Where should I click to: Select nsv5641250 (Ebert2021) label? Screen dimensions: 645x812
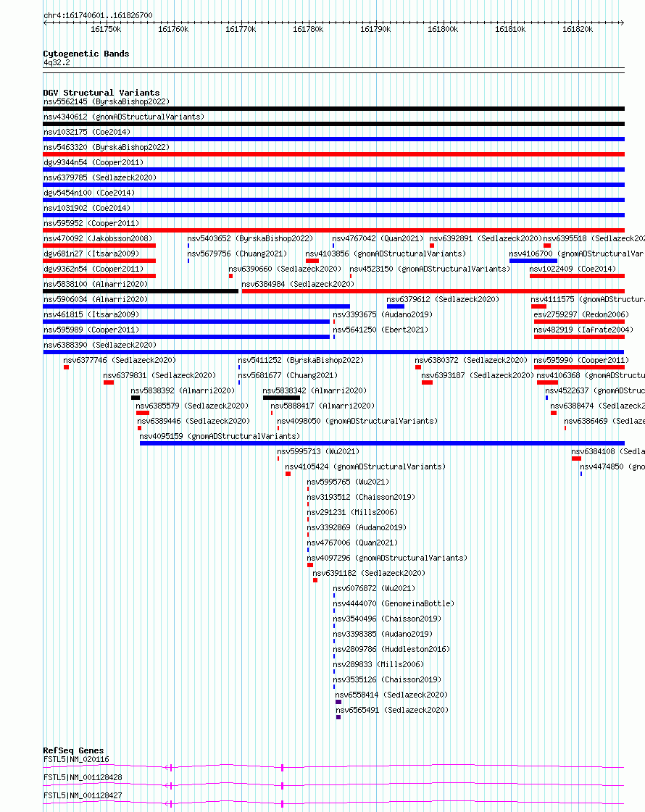[380, 330]
